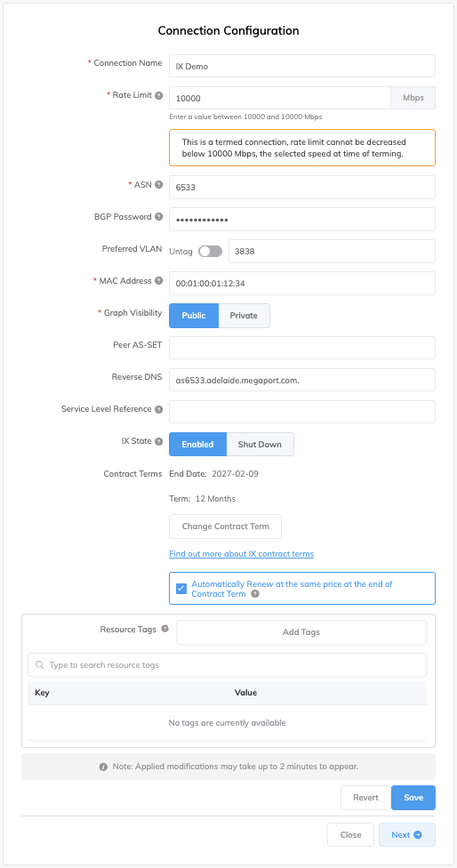Click the End Date 2027-02-09 text
Screen dimensions: 457x868
pos(213,474)
